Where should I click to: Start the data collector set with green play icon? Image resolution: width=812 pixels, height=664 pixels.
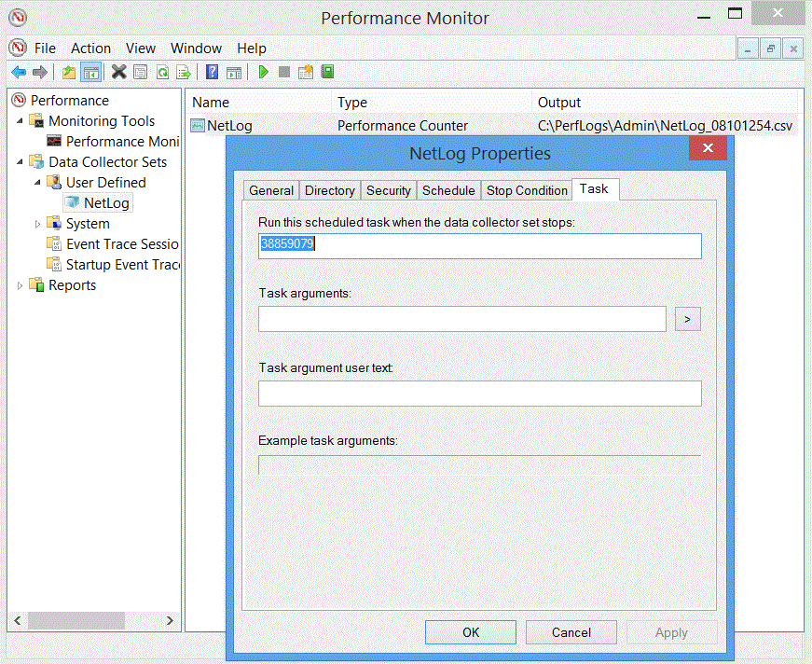[263, 72]
